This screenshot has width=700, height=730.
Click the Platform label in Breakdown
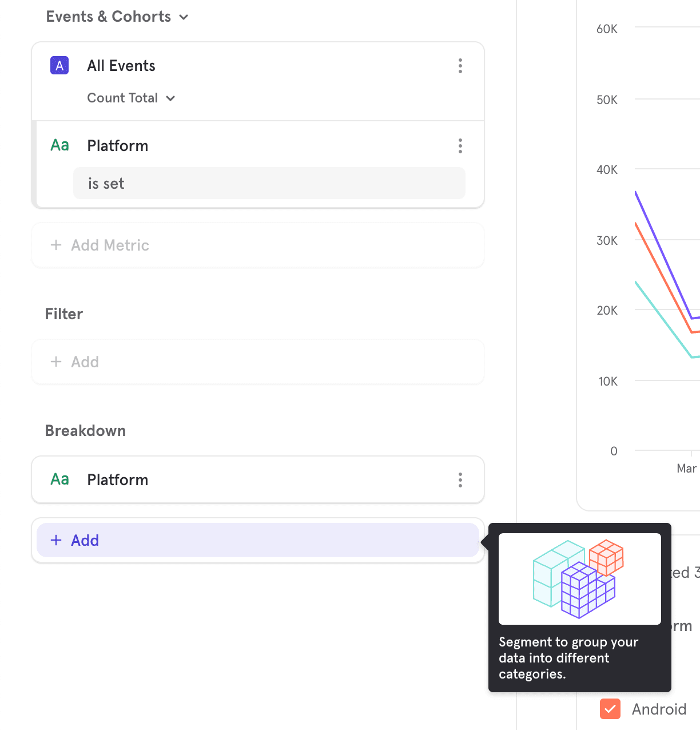click(x=118, y=480)
